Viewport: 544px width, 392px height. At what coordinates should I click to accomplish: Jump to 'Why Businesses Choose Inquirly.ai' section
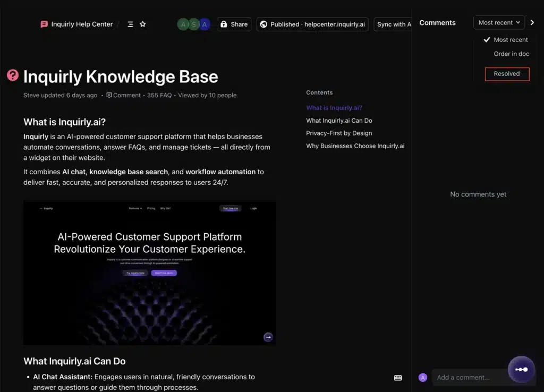[x=355, y=146]
